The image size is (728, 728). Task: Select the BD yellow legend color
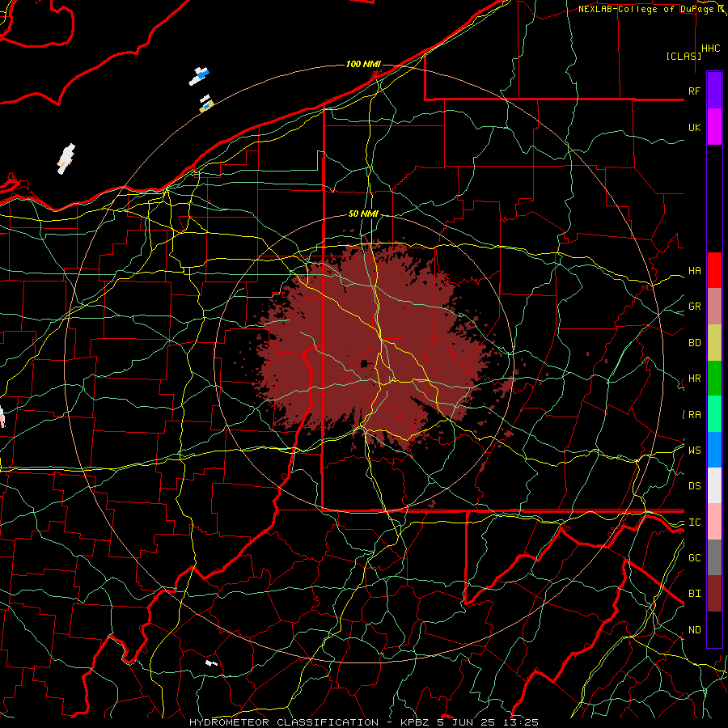714,343
